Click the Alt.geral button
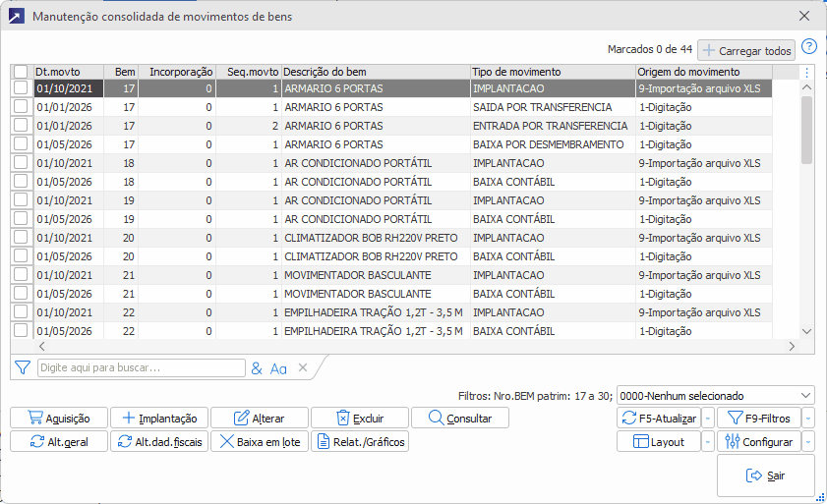This screenshot has height=504, width=827. tap(59, 442)
